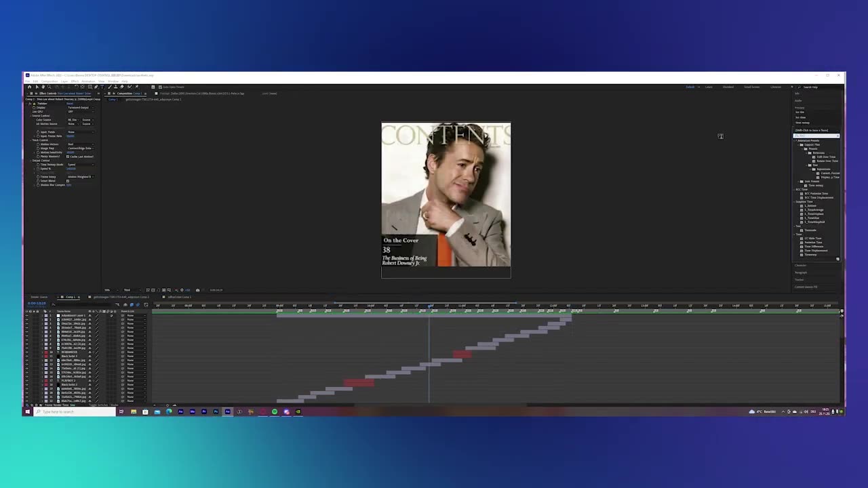This screenshot has width=868, height=488.
Task: Select the Clone Stamp tool
Action: tap(116, 87)
